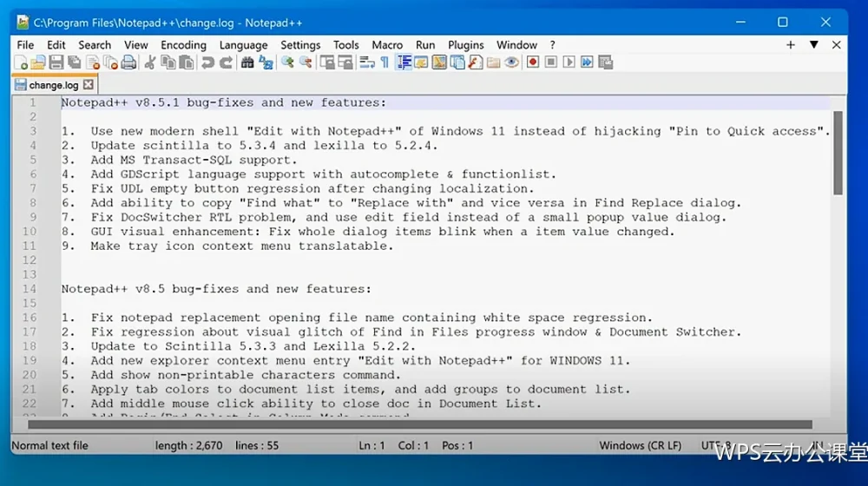Viewport: 868px width, 486px height.
Task: Click the horizontal scrollbar thumb
Action: pyautogui.click(x=420, y=424)
